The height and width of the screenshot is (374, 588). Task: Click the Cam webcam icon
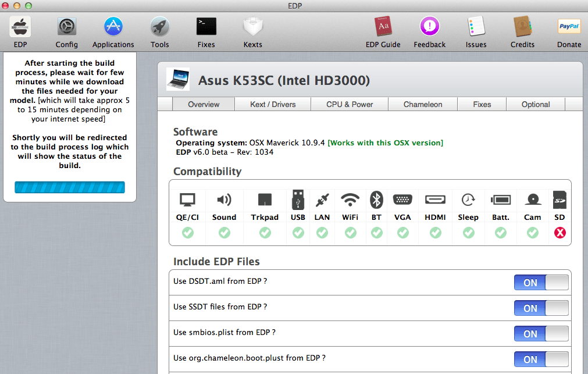click(x=533, y=200)
